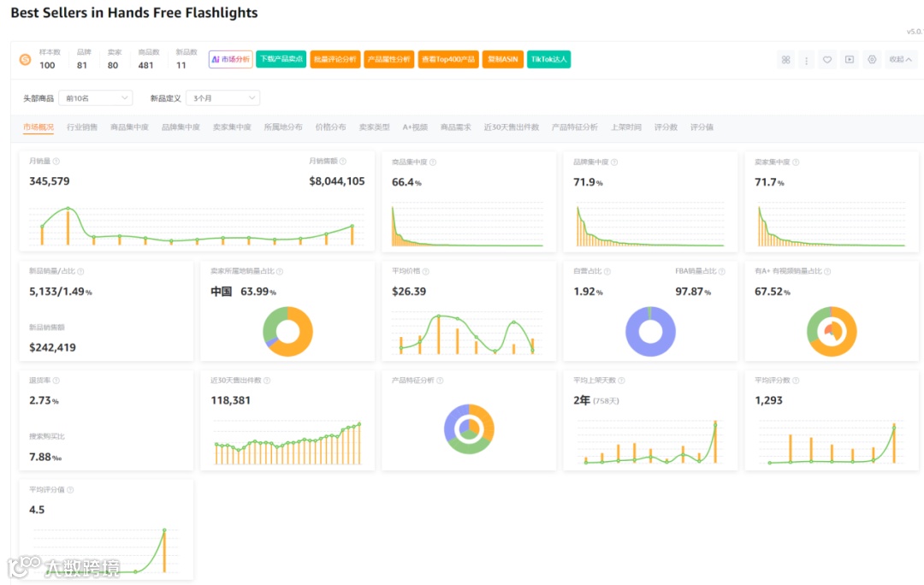Switch to the 商品需求 tab
Viewport: 924px width, 585px height.
pyautogui.click(x=455, y=127)
